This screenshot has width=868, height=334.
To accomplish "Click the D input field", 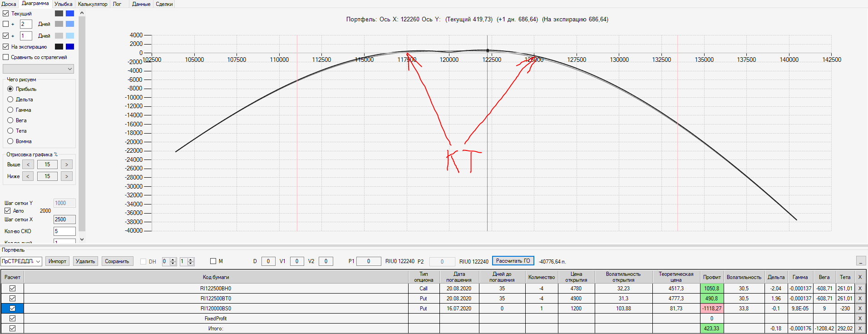I will (x=268, y=261).
